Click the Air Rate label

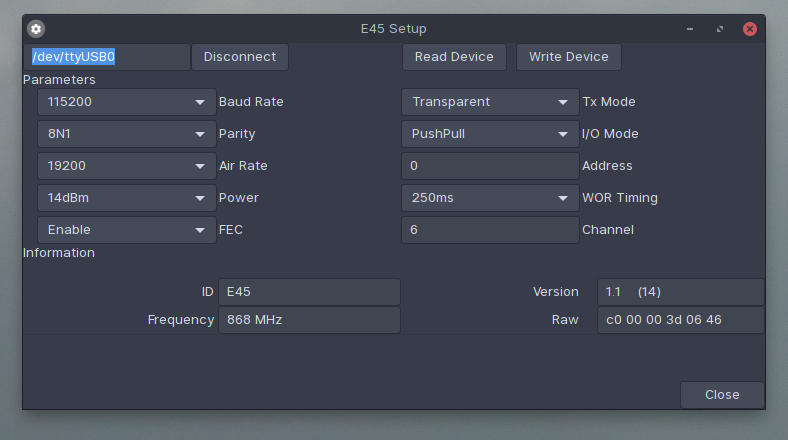(243, 166)
